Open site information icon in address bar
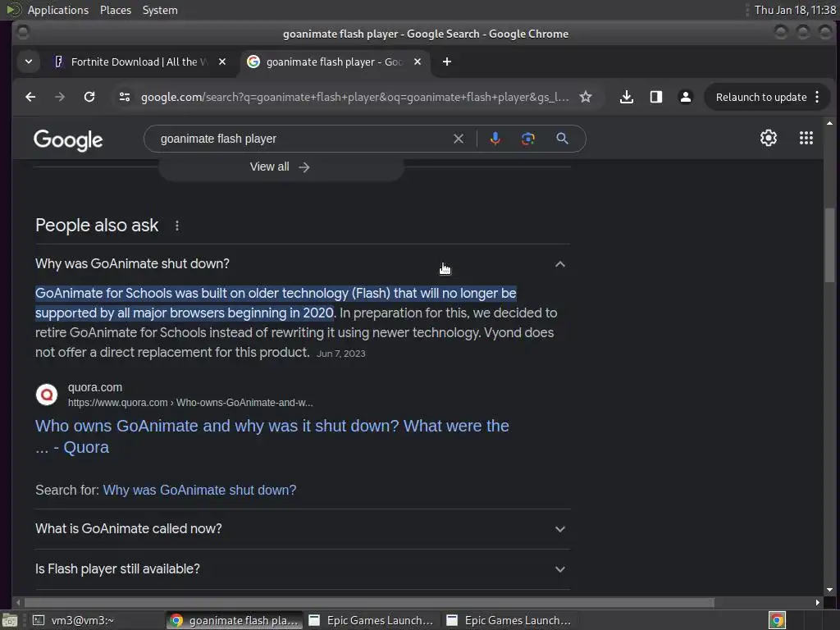840x630 pixels. (x=125, y=97)
